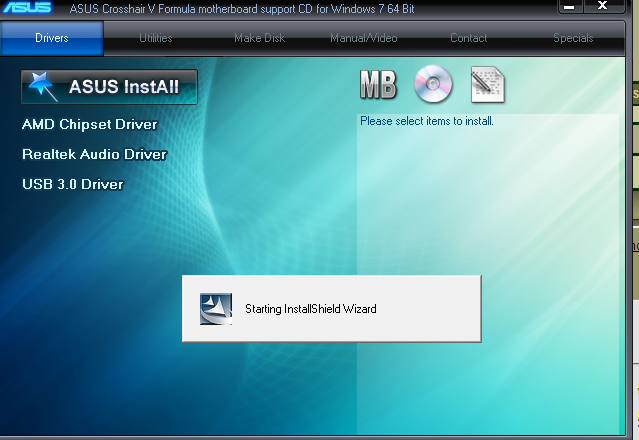639x440 pixels.
Task: Select the Make Disk tab
Action: pos(260,38)
